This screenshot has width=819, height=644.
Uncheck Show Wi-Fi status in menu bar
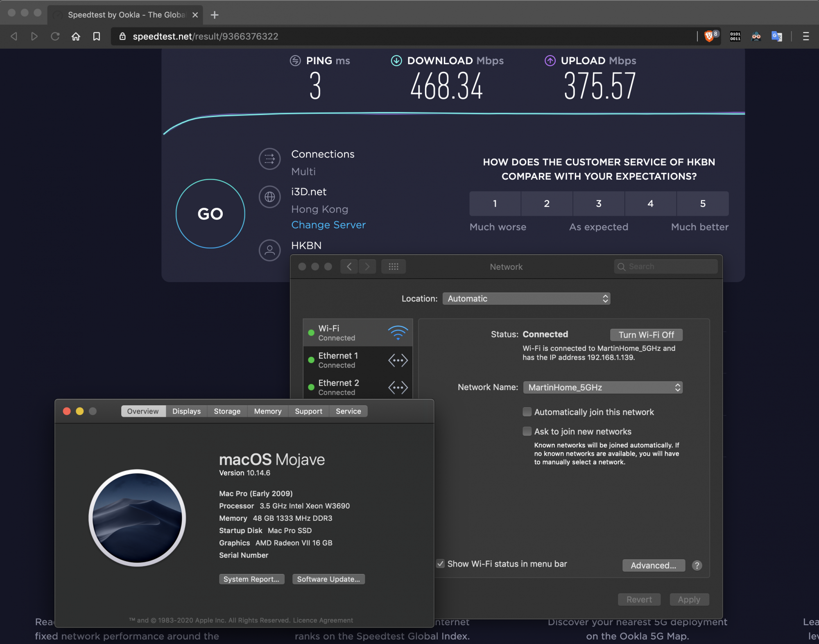(441, 564)
